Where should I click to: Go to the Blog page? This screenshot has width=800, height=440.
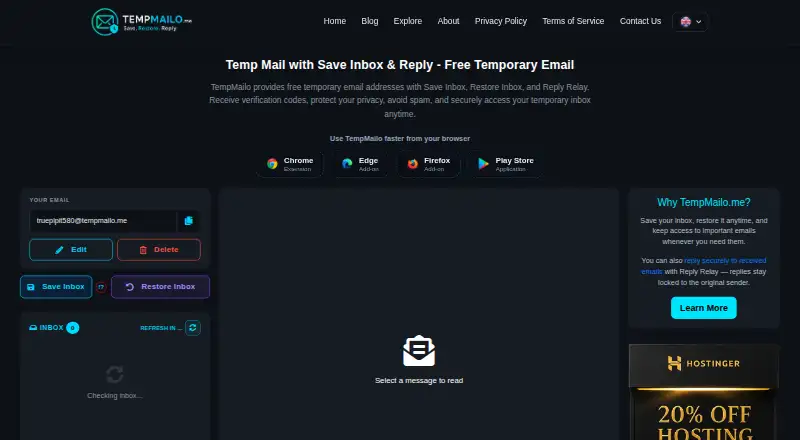[369, 21]
